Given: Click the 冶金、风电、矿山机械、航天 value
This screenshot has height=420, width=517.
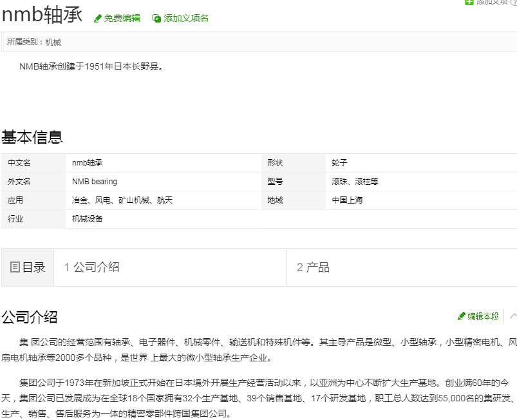Looking at the screenshot, I should 122,200.
